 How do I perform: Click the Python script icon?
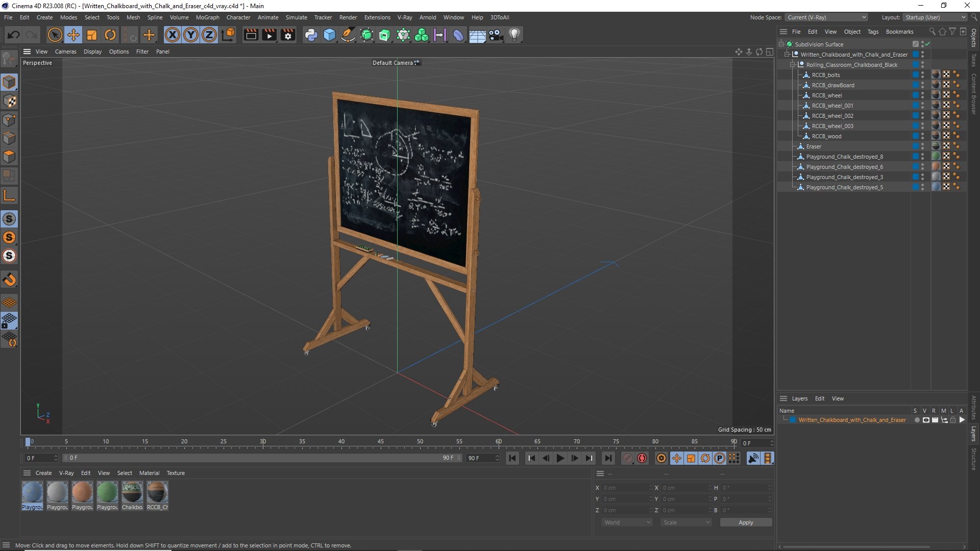[311, 35]
